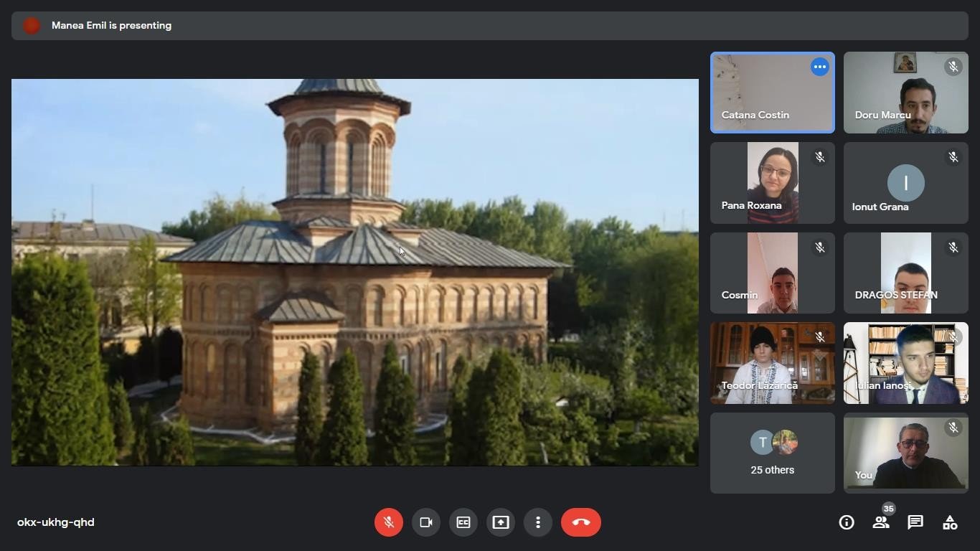Click the muted mic icon on Cosmin's tile
The image size is (980, 551).
tap(819, 248)
